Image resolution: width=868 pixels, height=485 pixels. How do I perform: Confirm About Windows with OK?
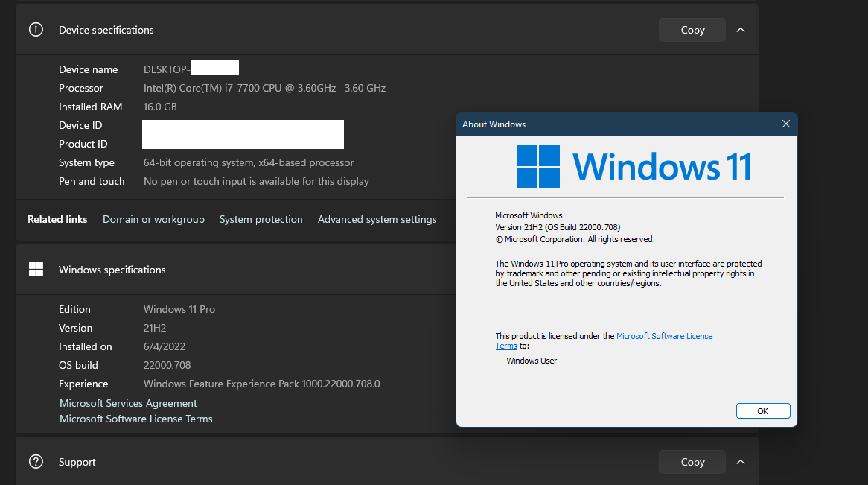(x=763, y=410)
